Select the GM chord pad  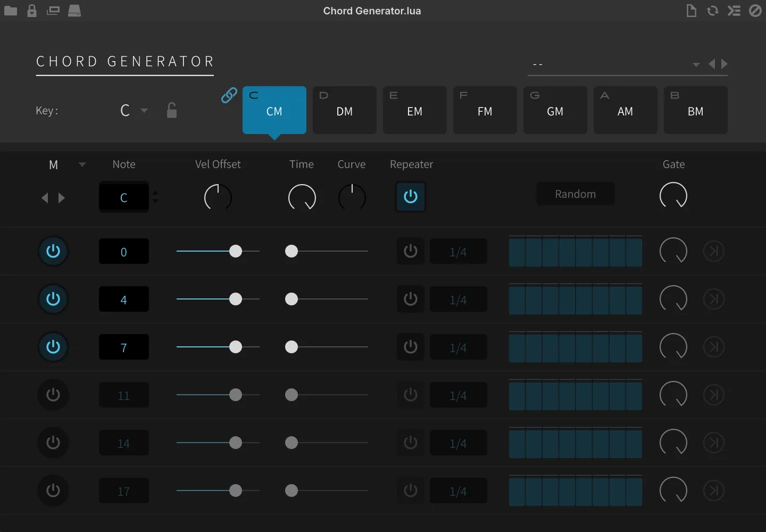(x=555, y=110)
